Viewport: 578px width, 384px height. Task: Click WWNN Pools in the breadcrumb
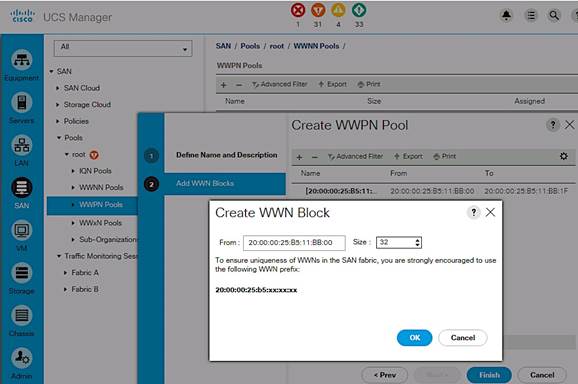point(316,46)
